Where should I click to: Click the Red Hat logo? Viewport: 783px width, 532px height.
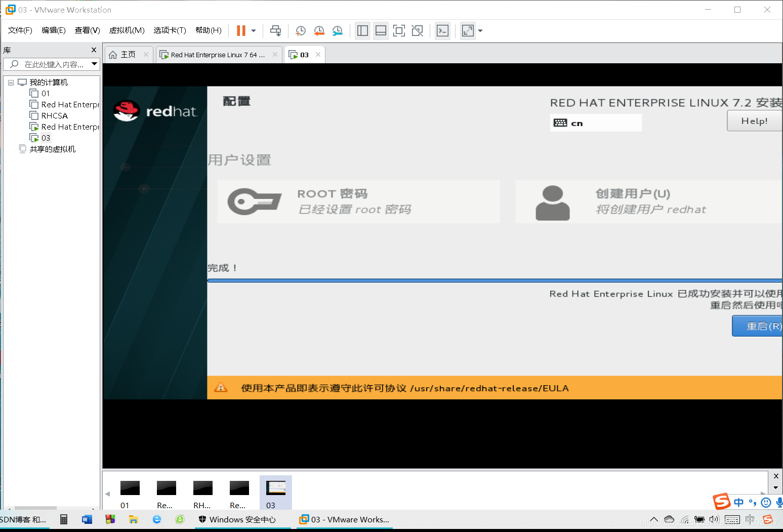pyautogui.click(x=155, y=111)
